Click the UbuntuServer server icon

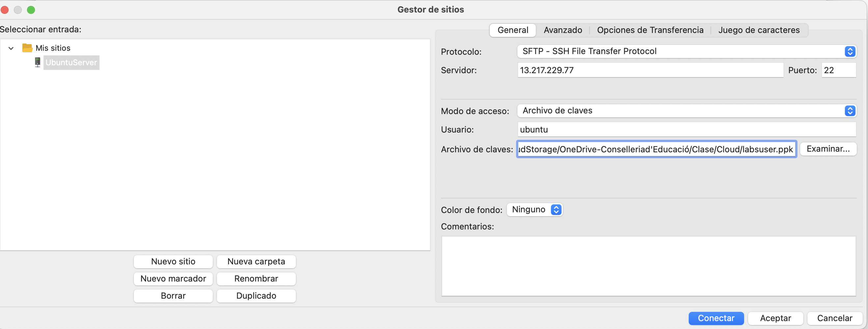(x=37, y=62)
